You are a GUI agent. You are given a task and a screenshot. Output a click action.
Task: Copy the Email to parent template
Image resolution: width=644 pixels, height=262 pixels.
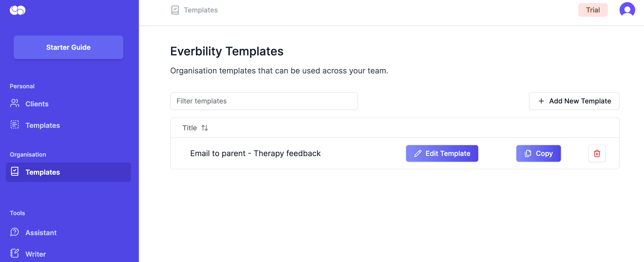[538, 153]
